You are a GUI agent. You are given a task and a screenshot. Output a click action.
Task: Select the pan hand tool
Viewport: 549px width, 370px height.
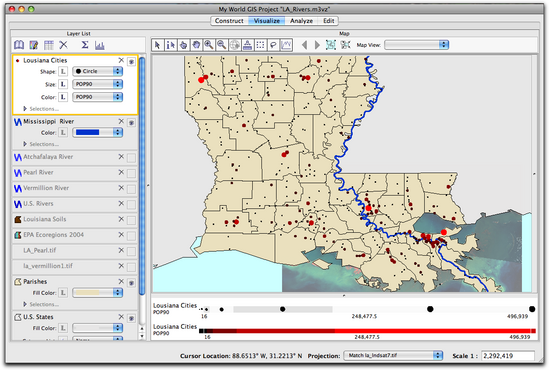tap(196, 45)
